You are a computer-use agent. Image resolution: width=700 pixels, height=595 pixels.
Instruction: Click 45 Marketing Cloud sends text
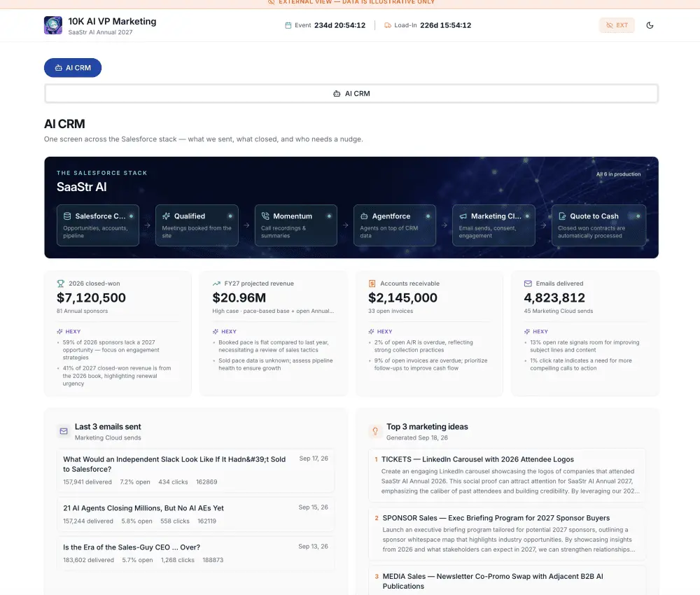[x=559, y=311]
